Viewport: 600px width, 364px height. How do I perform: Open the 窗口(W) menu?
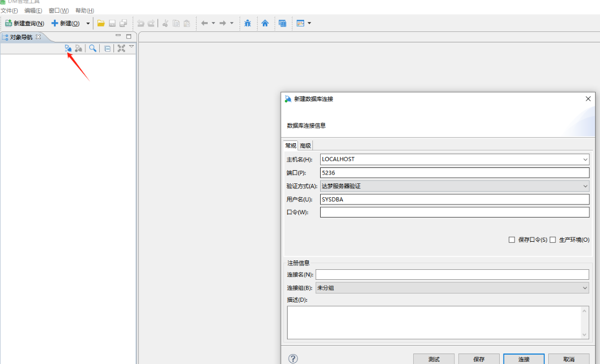coord(58,10)
